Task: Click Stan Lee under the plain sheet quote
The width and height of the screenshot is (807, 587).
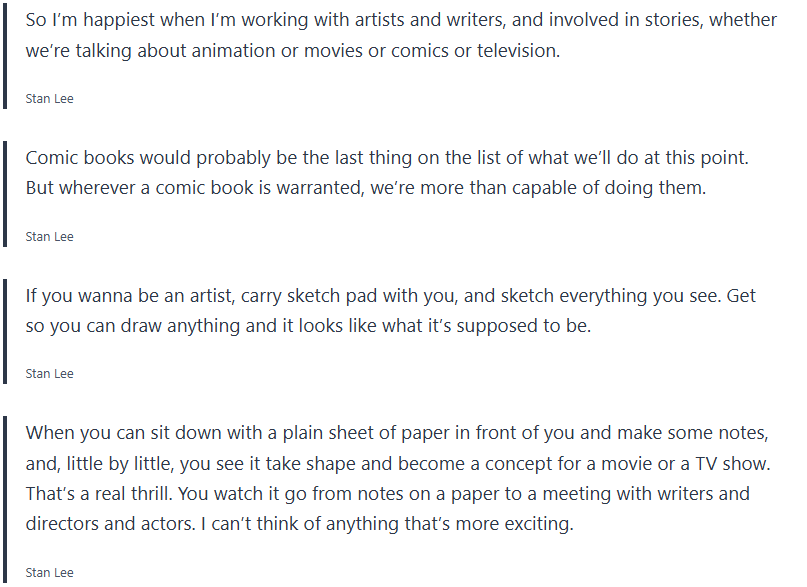Action: point(49,573)
